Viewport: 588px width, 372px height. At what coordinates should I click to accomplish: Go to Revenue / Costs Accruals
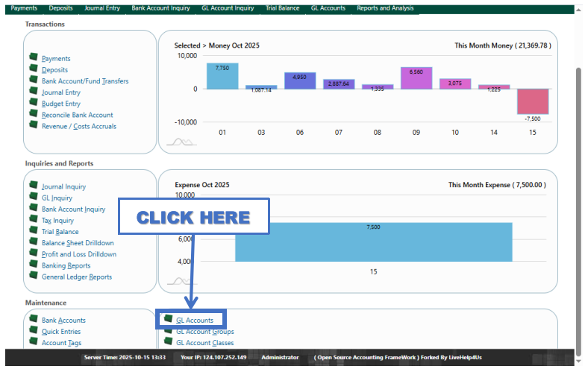pos(78,126)
